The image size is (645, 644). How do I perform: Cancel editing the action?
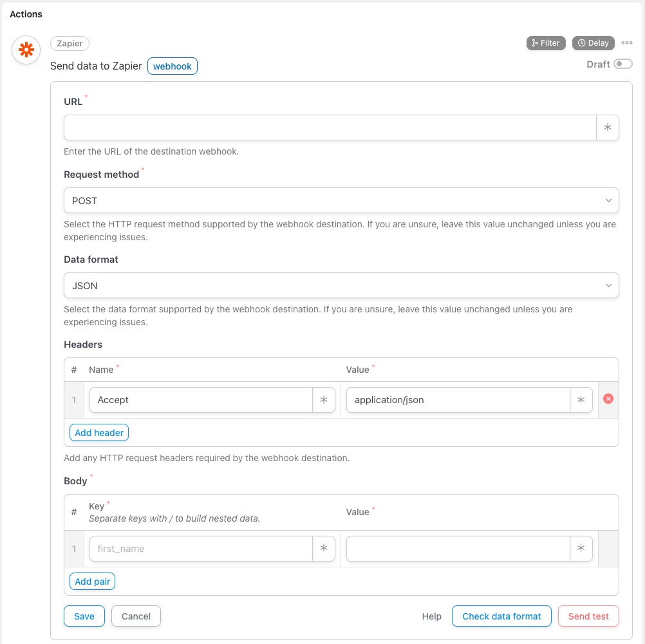[x=136, y=616]
